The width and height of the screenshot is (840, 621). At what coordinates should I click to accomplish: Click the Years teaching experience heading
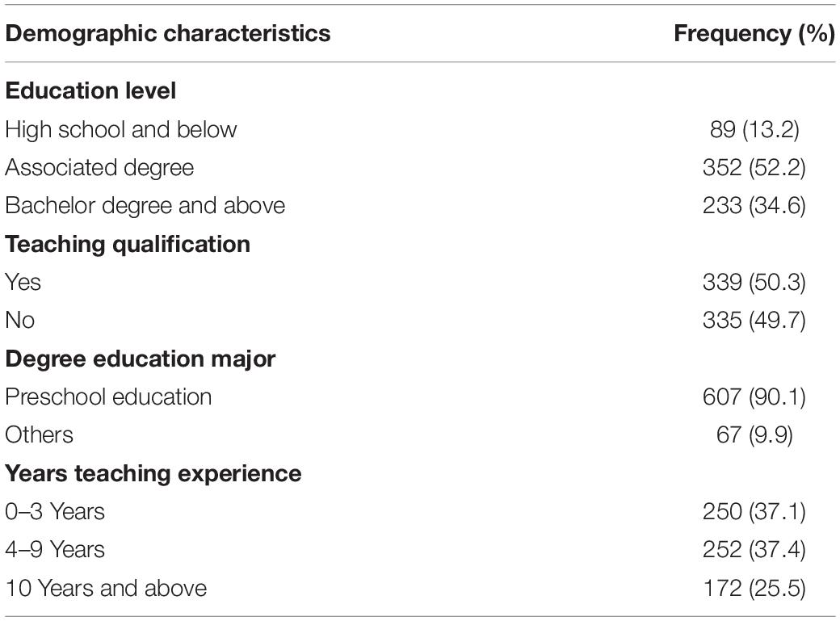tap(153, 474)
